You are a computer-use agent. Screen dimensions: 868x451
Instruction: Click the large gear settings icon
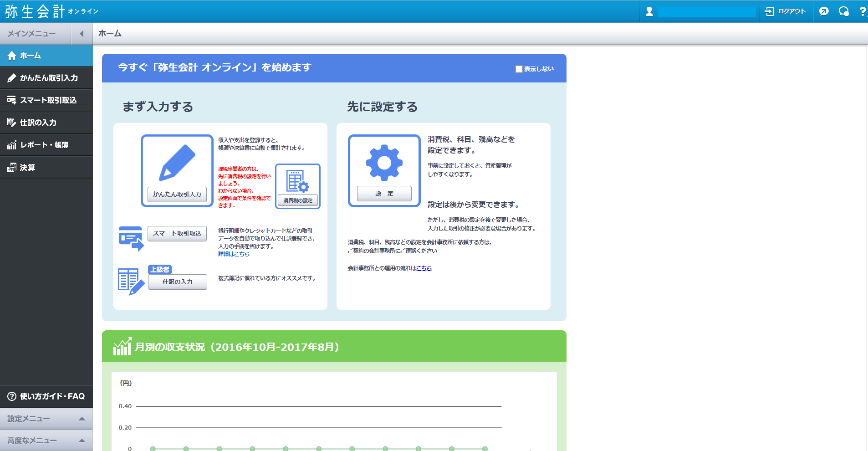(x=384, y=163)
